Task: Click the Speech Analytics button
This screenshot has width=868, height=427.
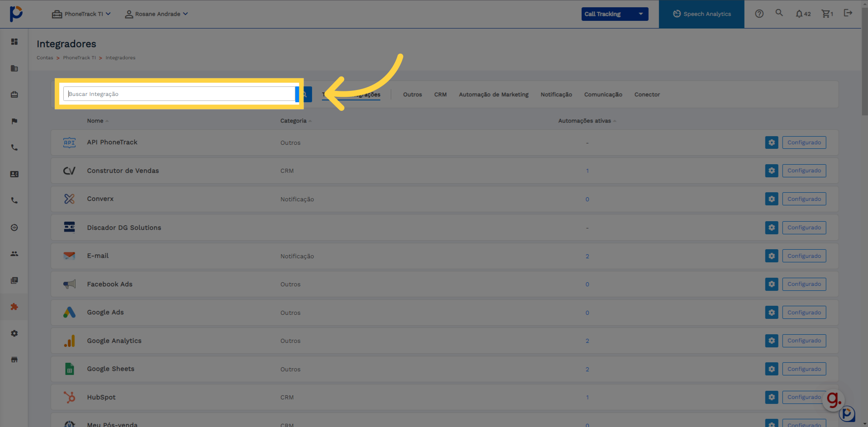Action: click(x=702, y=14)
